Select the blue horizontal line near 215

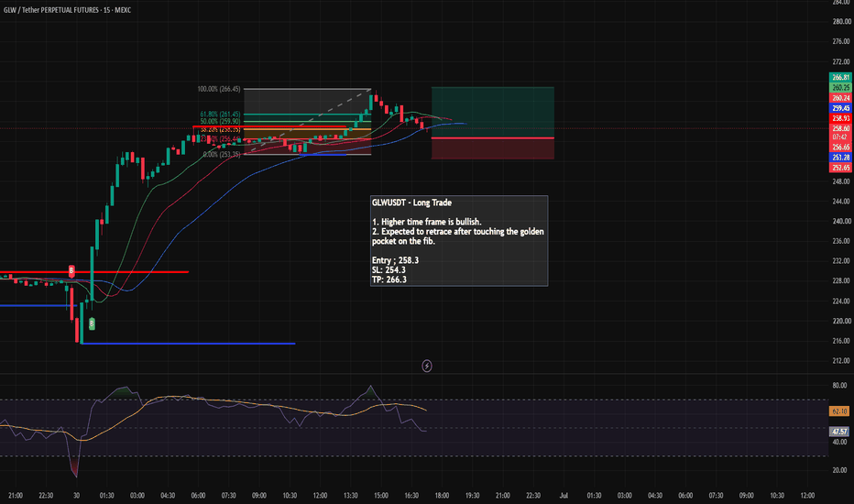188,344
